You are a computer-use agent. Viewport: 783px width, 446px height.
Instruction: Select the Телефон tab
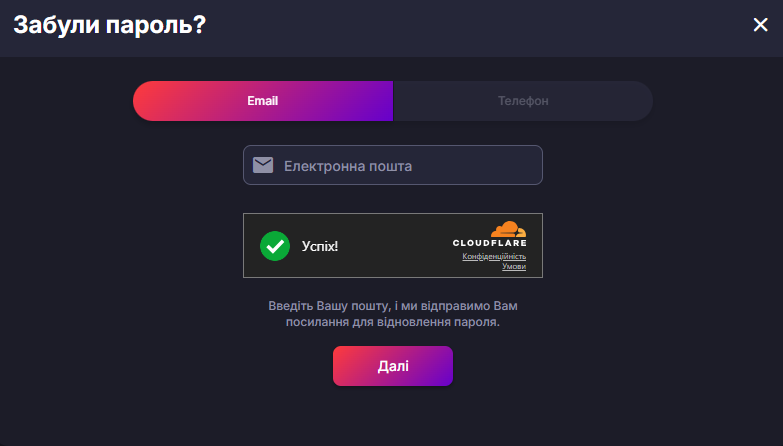click(x=523, y=101)
